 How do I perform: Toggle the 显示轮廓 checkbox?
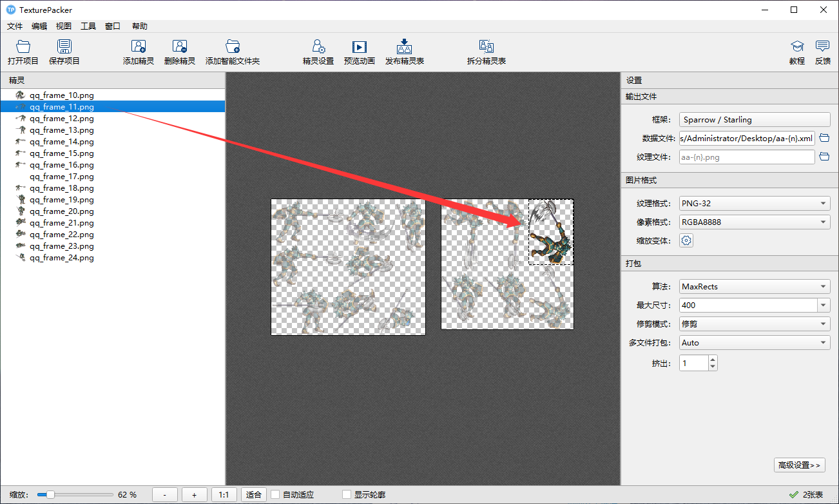point(347,495)
